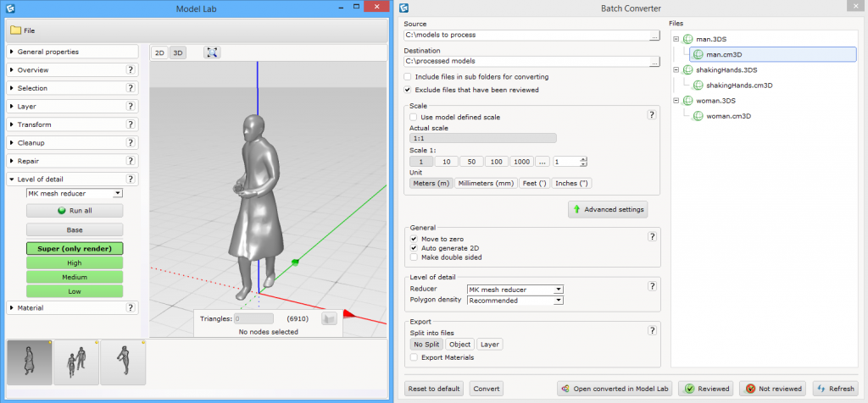Click help icon next to Level of detail
This screenshot has width=868, height=403.
click(131, 179)
